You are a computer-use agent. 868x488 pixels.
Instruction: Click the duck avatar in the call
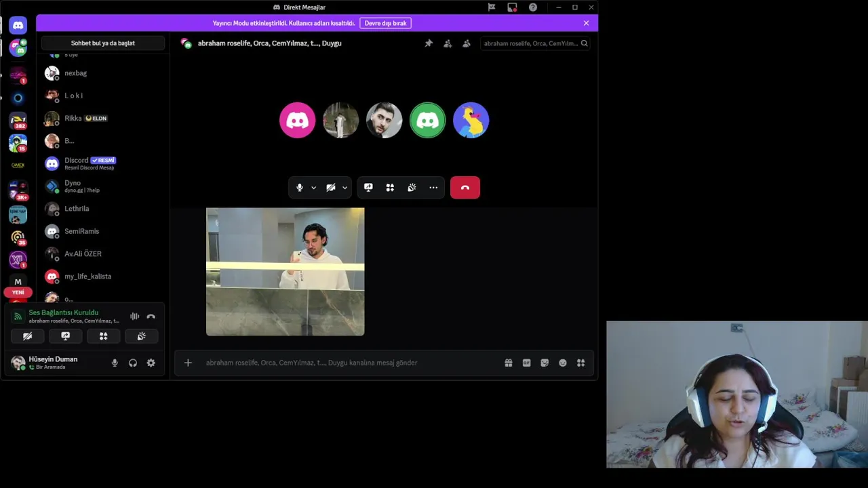(471, 121)
